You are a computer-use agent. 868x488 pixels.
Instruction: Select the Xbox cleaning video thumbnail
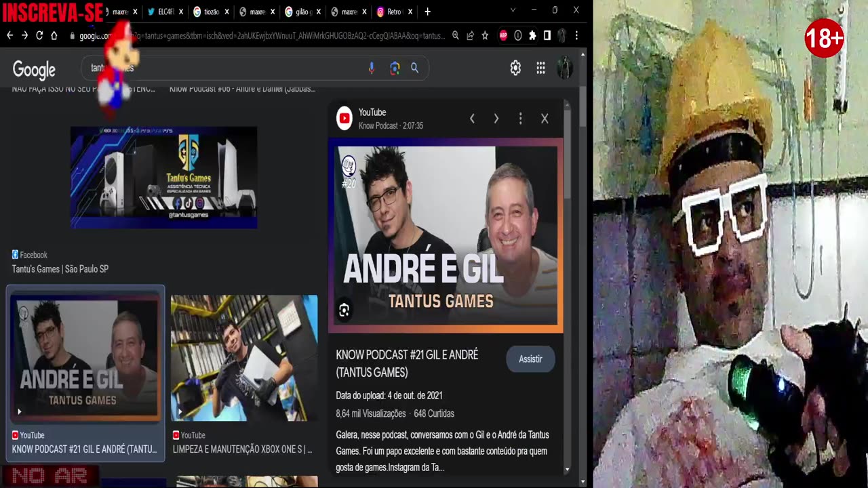click(x=244, y=358)
